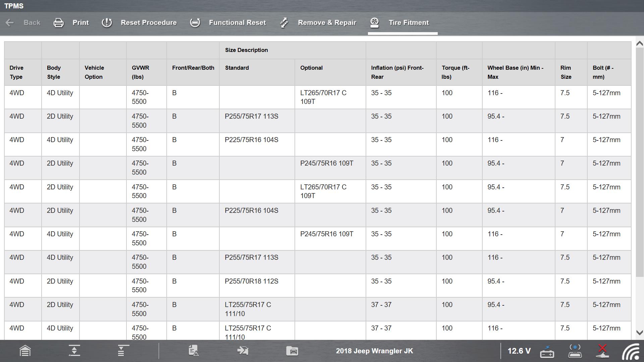Click the 12.6 V voltage reading
The height and width of the screenshot is (362, 644).
pos(519,351)
